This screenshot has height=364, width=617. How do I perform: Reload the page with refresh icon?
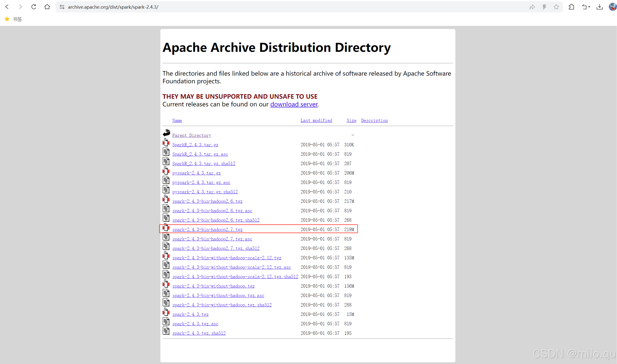point(34,7)
